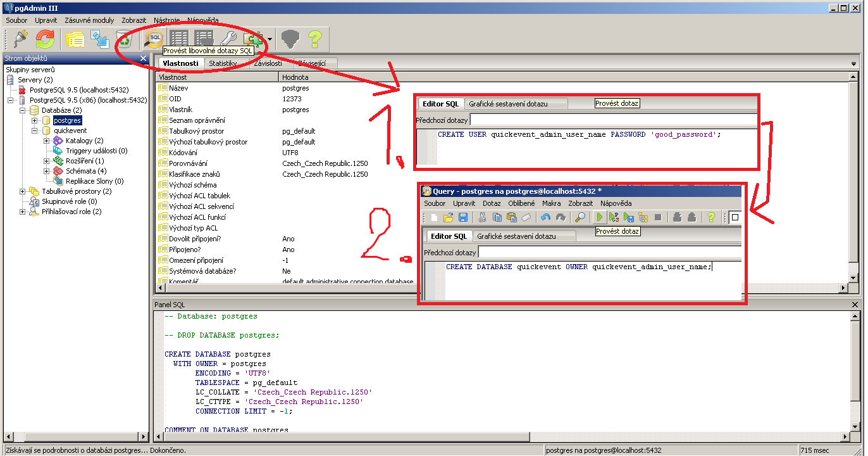This screenshot has width=868, height=456.
Task: Click Open file icon in Query window
Action: [449, 217]
